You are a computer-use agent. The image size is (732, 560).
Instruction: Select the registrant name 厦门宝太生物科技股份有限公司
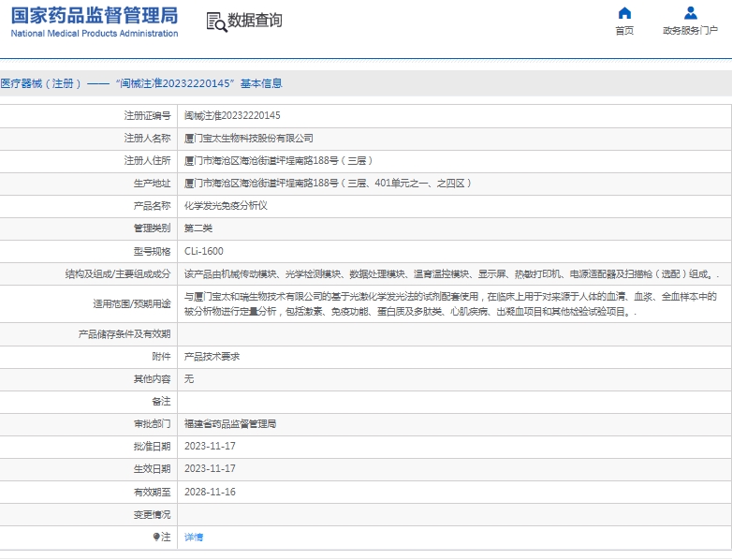249,139
